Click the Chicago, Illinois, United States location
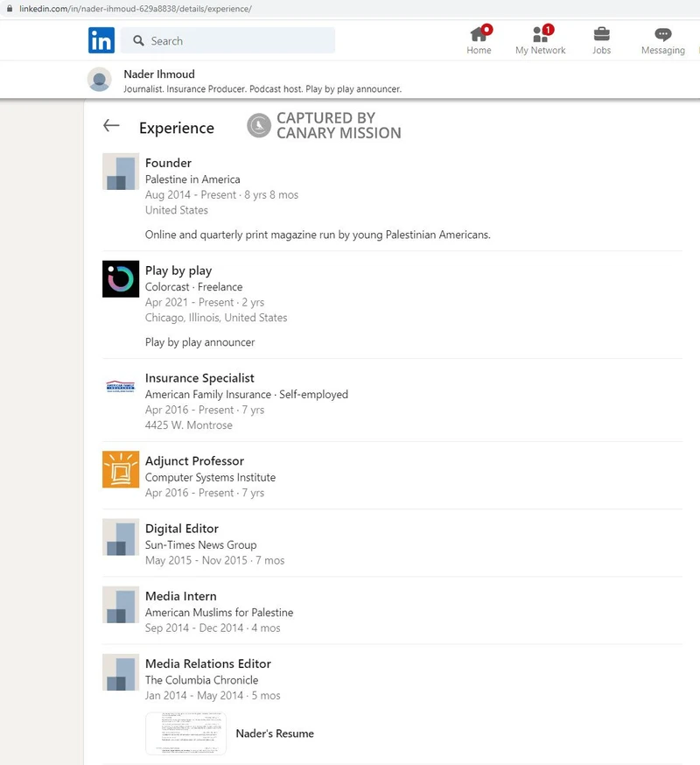This screenshot has height=765, width=700. click(x=216, y=318)
